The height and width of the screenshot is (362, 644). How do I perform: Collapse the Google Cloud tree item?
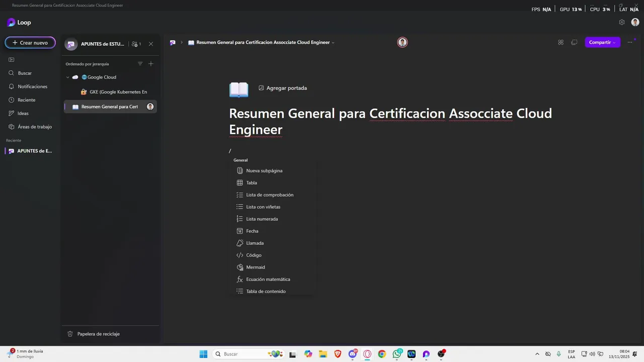(x=68, y=77)
